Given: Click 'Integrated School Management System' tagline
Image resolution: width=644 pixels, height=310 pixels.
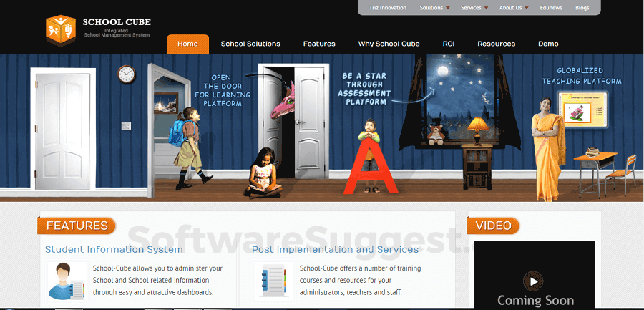Looking at the screenshot, I should pyautogui.click(x=117, y=33).
